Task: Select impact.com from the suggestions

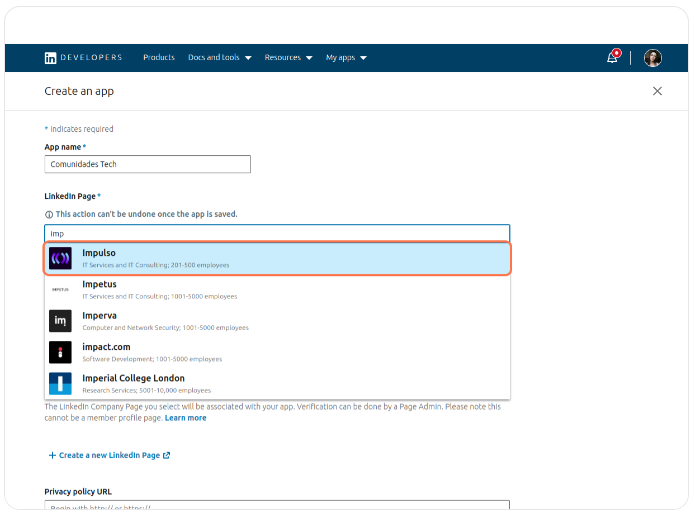Action: tap(277, 352)
